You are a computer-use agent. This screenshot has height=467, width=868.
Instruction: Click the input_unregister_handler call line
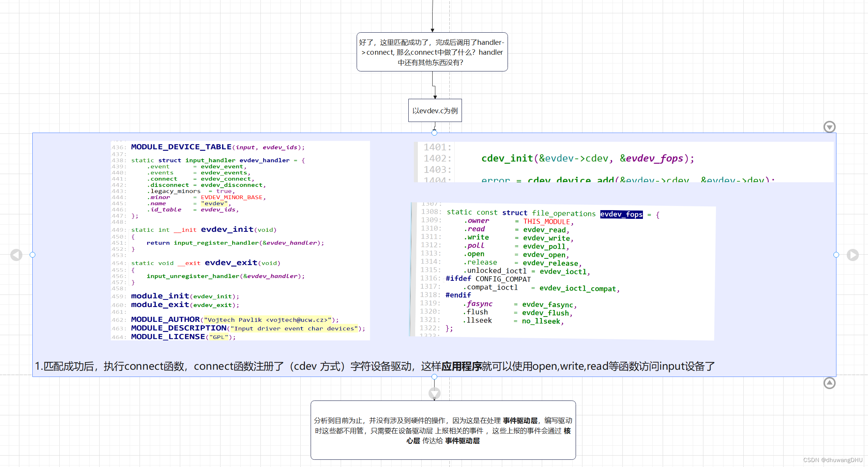[x=225, y=276]
